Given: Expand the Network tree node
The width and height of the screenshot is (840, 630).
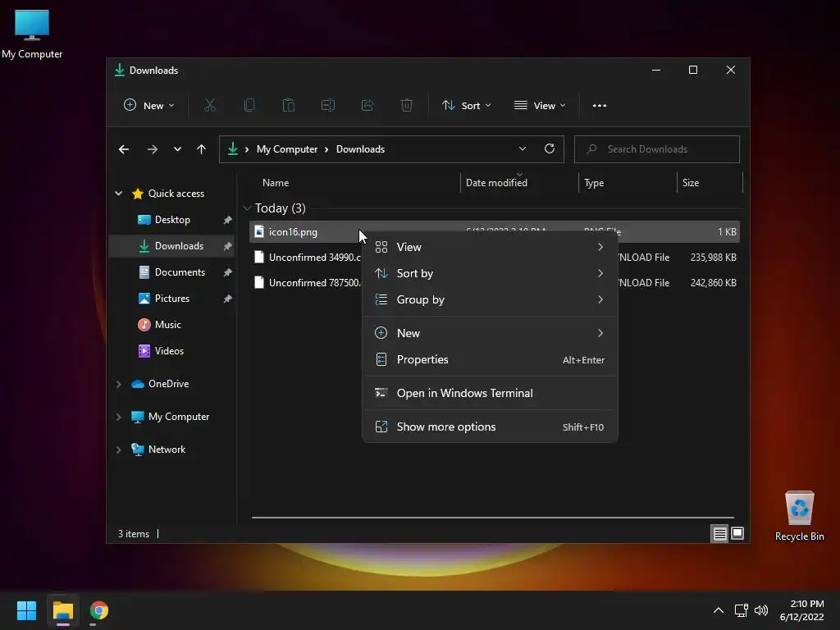Looking at the screenshot, I should point(119,450).
